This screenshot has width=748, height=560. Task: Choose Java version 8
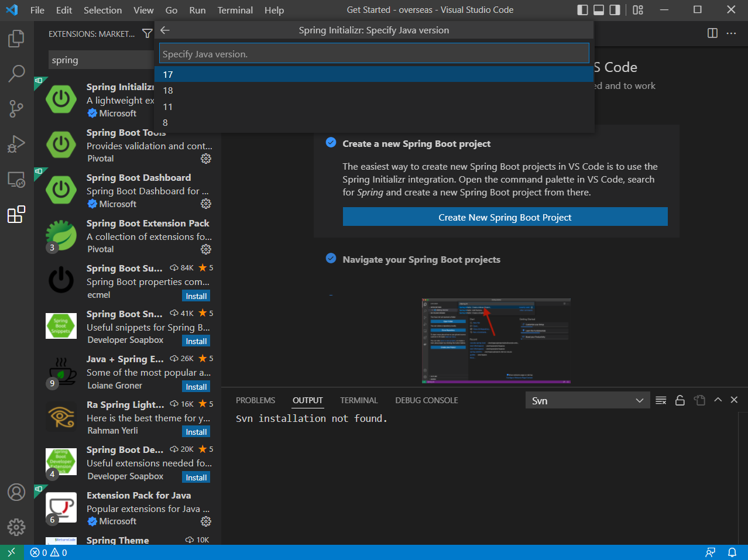click(x=375, y=122)
